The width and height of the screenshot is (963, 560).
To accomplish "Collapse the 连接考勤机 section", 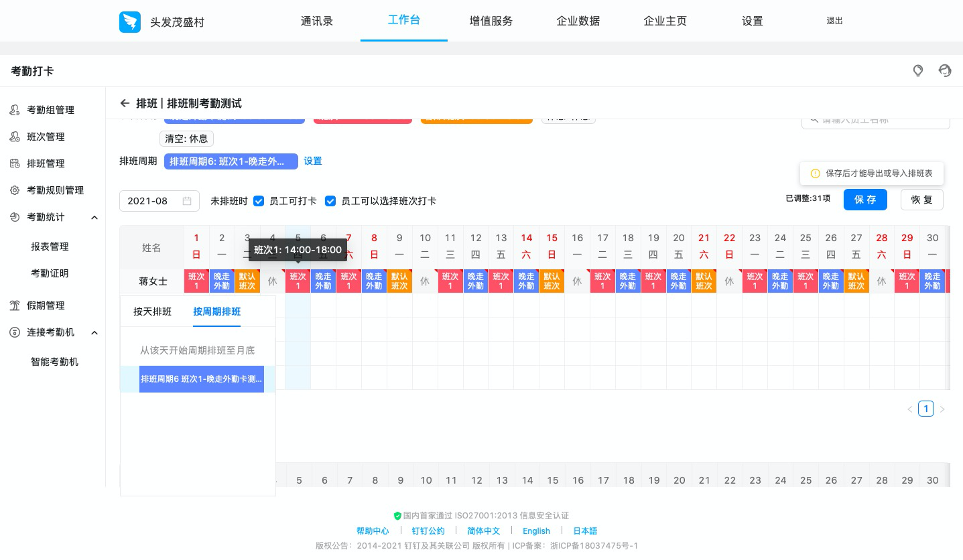I will (94, 332).
